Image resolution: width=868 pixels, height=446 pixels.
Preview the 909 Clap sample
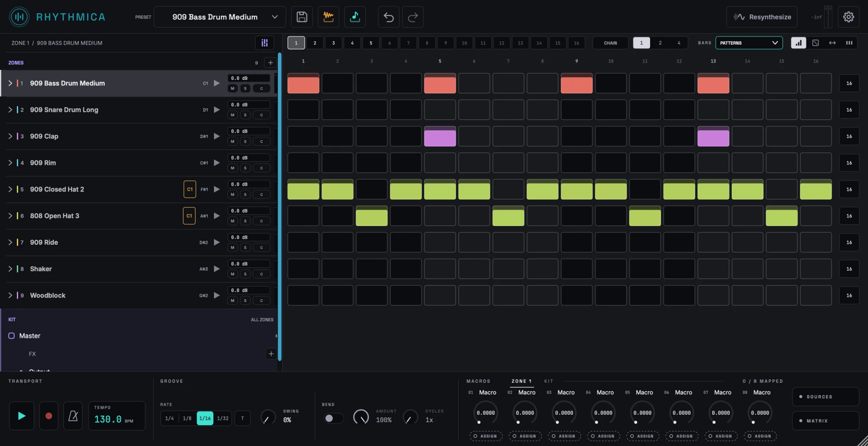point(217,136)
